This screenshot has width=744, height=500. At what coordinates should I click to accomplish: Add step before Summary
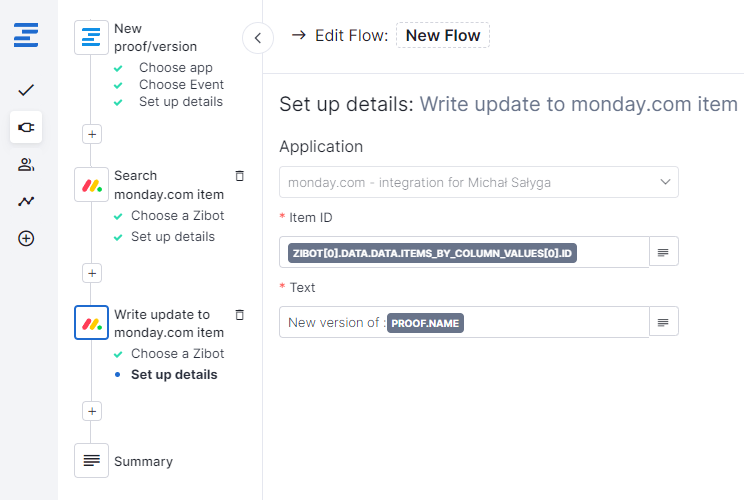[92, 410]
